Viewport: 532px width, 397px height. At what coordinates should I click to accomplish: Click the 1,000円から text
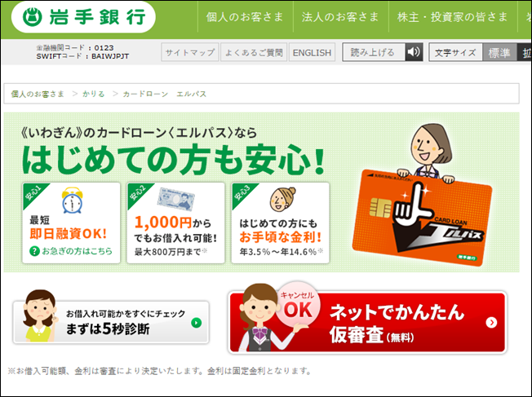coord(173,223)
